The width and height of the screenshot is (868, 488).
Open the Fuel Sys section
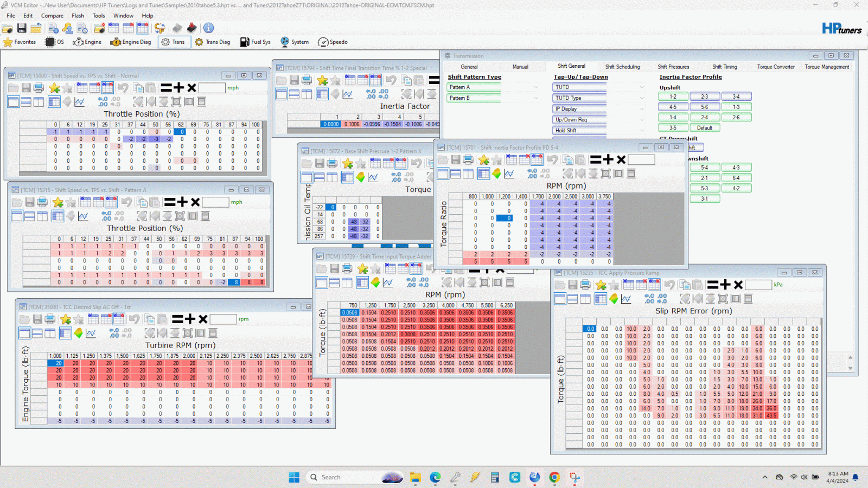click(256, 42)
